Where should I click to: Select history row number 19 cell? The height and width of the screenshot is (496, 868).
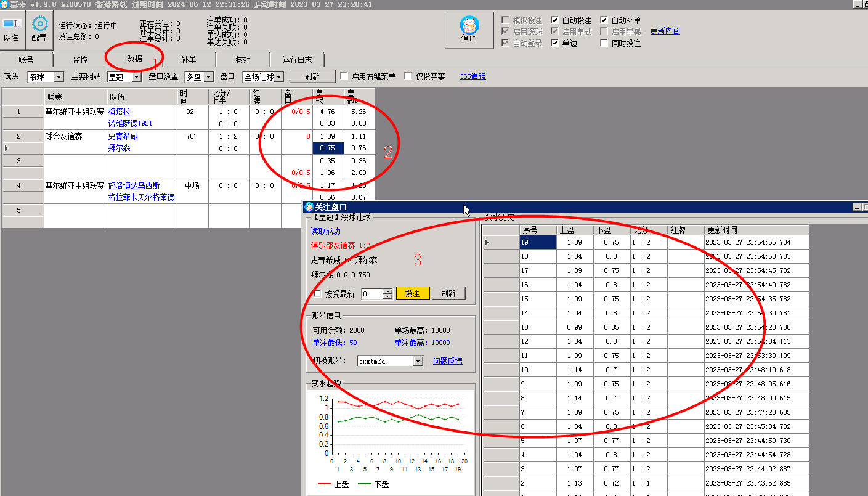click(538, 243)
